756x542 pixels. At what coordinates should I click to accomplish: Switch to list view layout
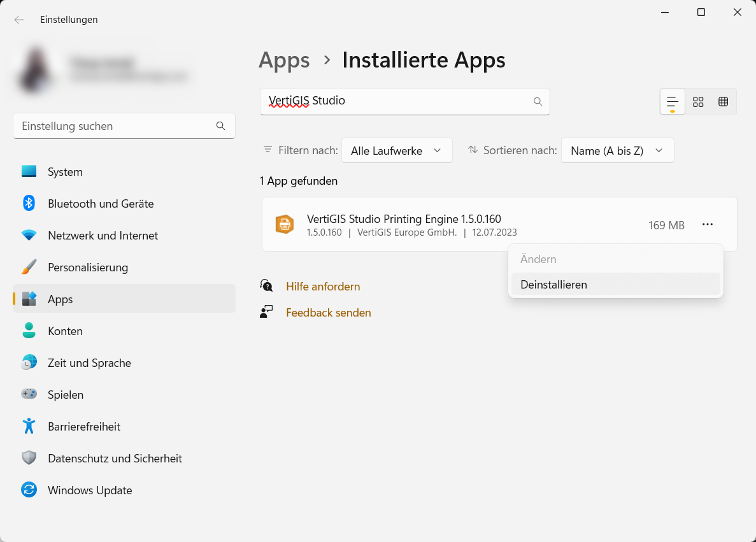(x=672, y=102)
